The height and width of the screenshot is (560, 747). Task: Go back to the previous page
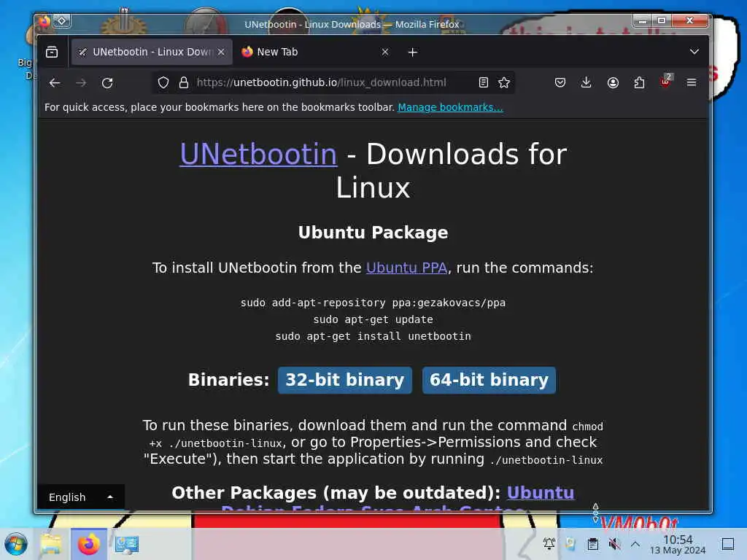pos(55,83)
